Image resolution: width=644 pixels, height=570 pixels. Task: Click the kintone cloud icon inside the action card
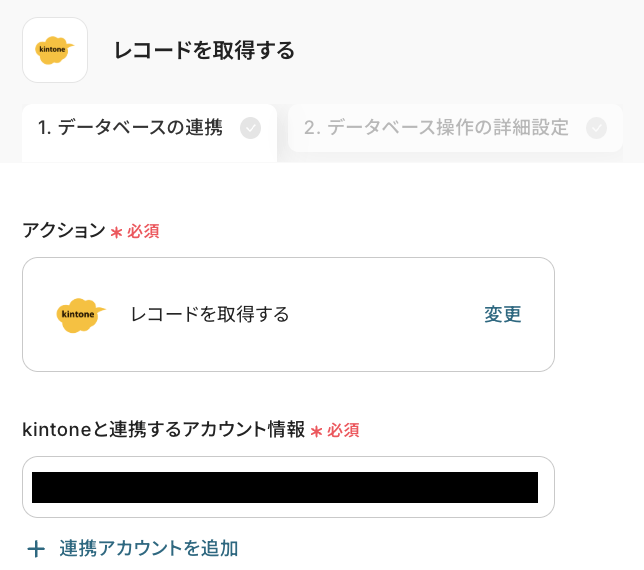click(x=81, y=315)
